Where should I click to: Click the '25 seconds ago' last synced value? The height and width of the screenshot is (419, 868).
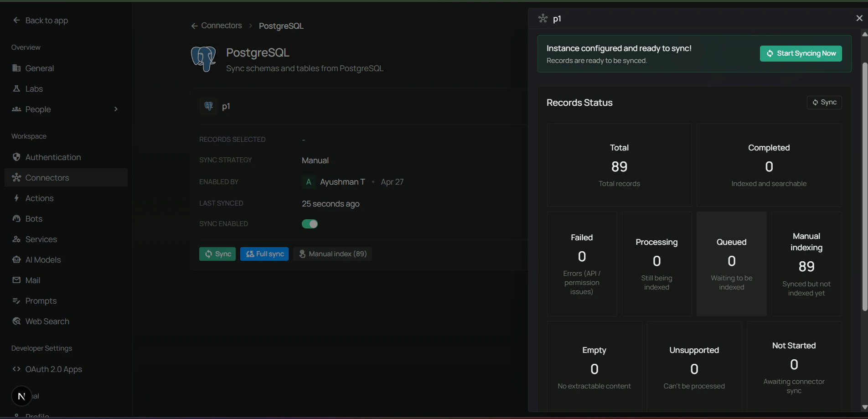click(331, 204)
